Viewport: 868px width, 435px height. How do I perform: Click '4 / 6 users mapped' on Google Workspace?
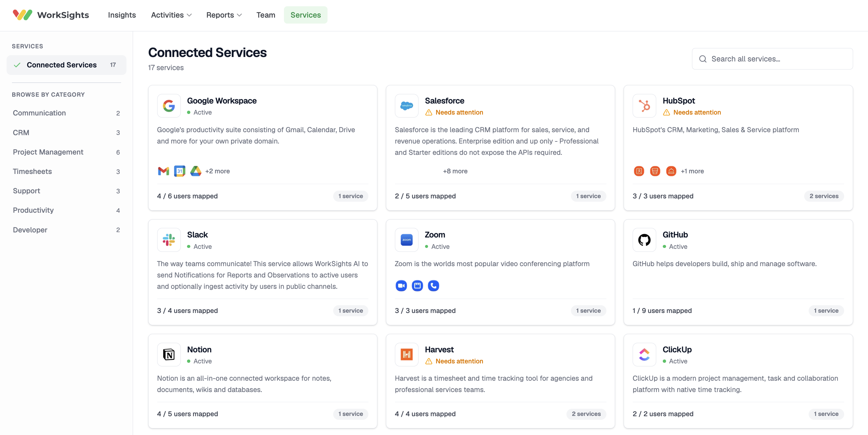pos(187,196)
